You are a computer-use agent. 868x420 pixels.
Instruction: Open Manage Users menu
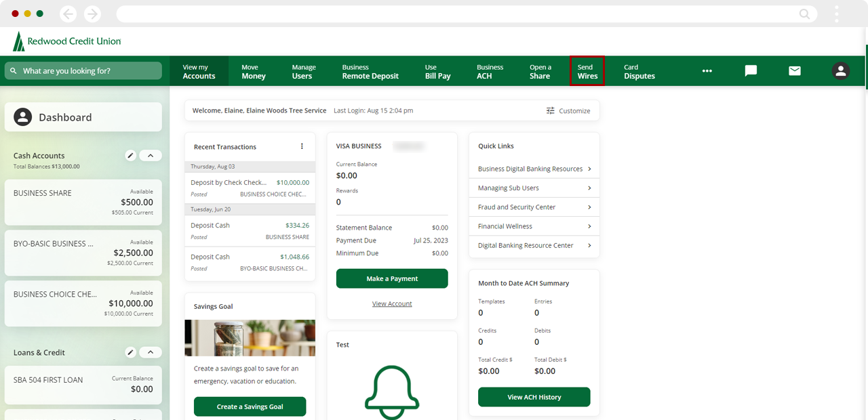coord(304,71)
